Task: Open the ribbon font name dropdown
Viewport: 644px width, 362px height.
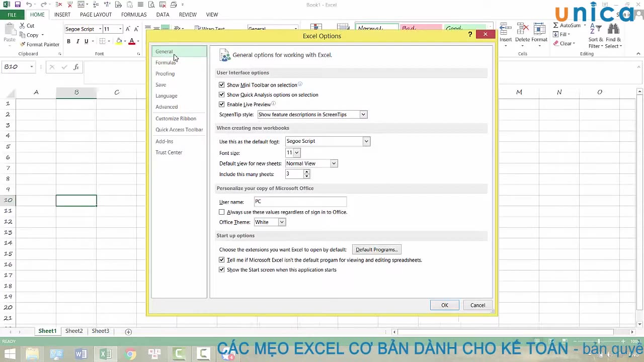Action: (100, 29)
